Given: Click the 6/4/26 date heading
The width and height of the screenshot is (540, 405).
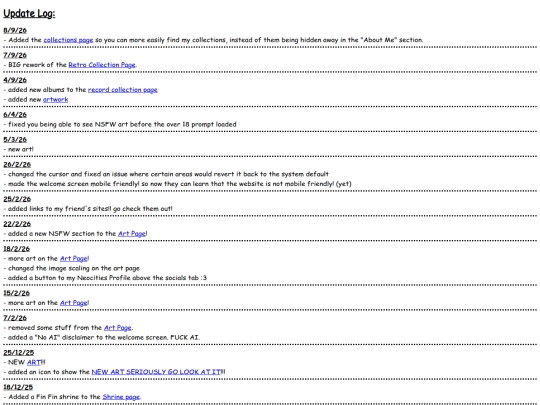Looking at the screenshot, I should [15, 115].
